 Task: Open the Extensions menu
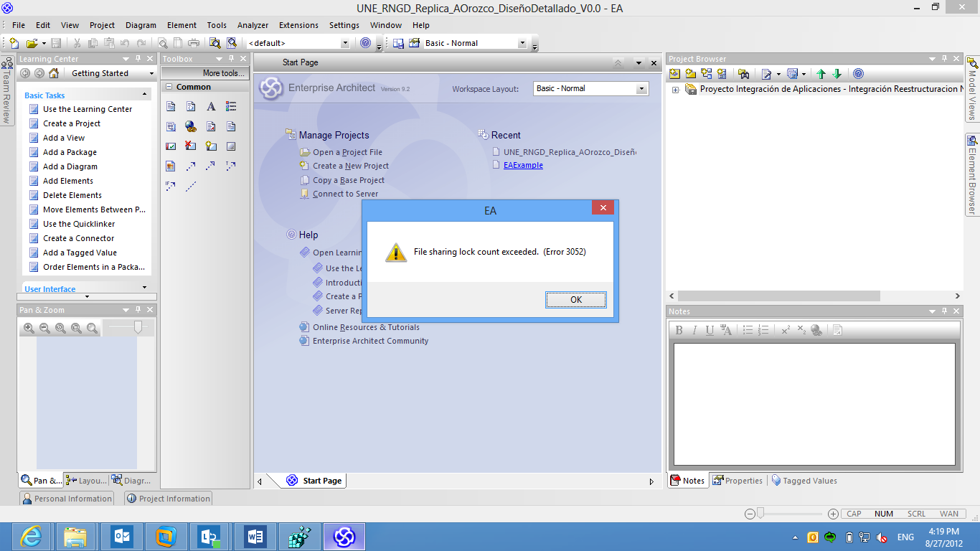pos(298,25)
